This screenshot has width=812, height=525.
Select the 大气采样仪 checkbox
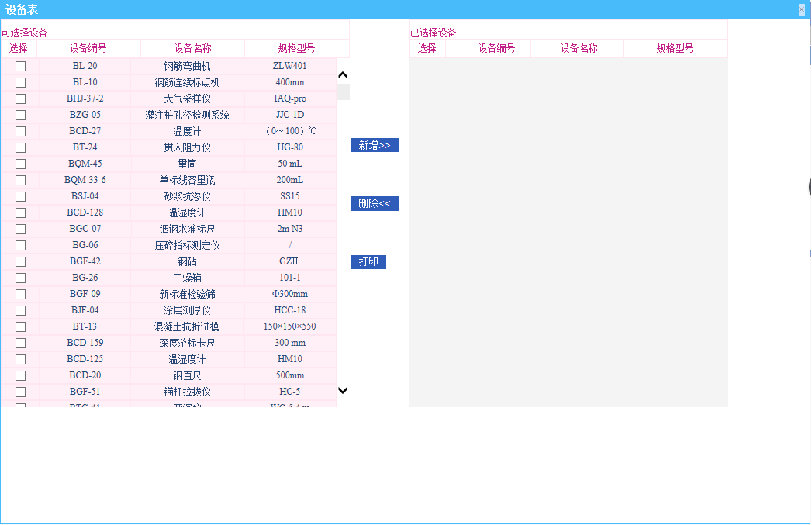pos(19,98)
